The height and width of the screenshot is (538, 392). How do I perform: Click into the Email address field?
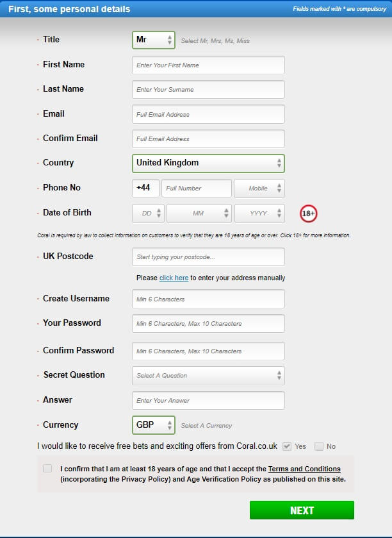click(208, 114)
